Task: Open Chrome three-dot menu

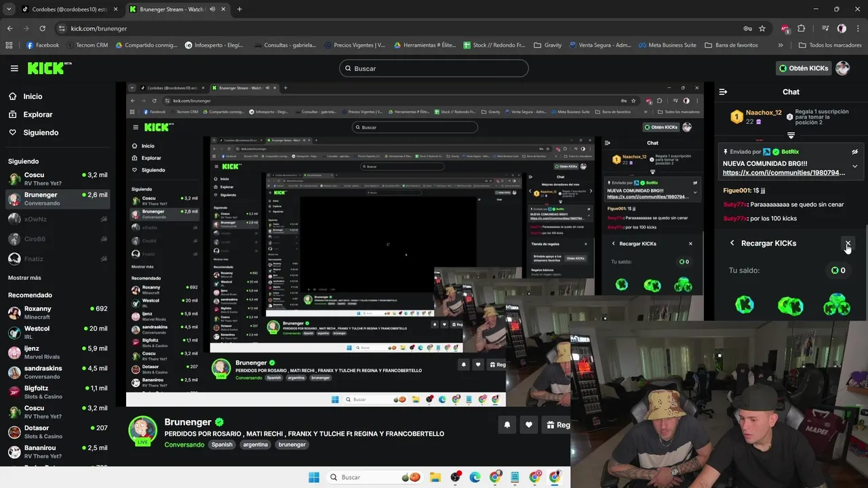Action: [858, 28]
